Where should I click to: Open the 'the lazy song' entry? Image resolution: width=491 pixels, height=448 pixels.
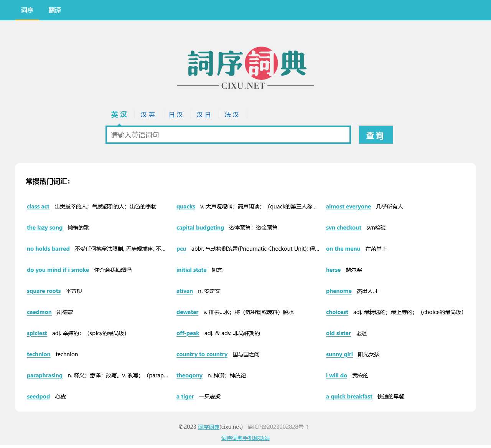(x=44, y=228)
